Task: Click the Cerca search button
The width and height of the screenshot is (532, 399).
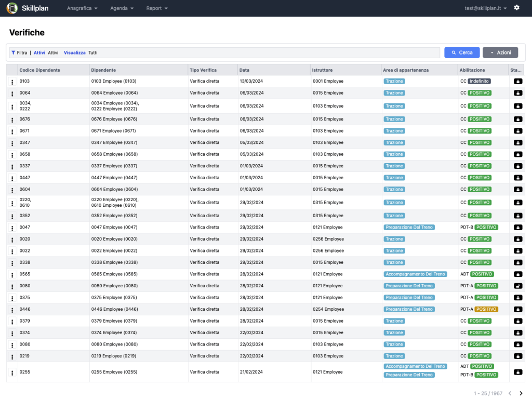Action: coord(462,52)
